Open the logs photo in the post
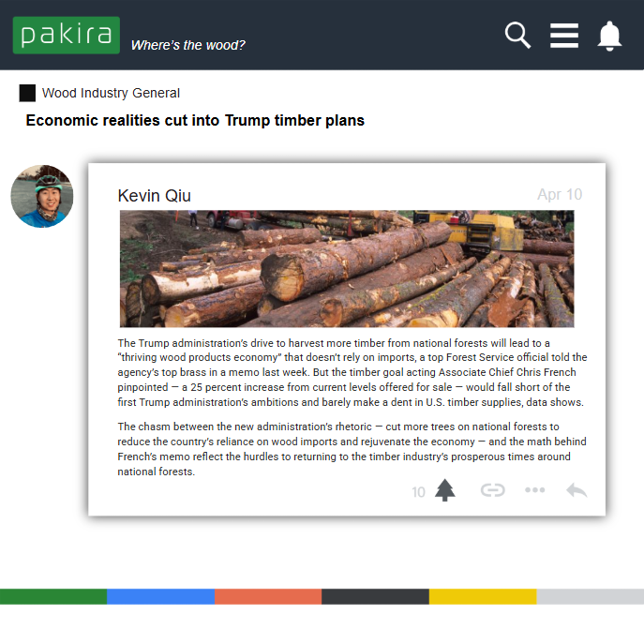 point(347,269)
